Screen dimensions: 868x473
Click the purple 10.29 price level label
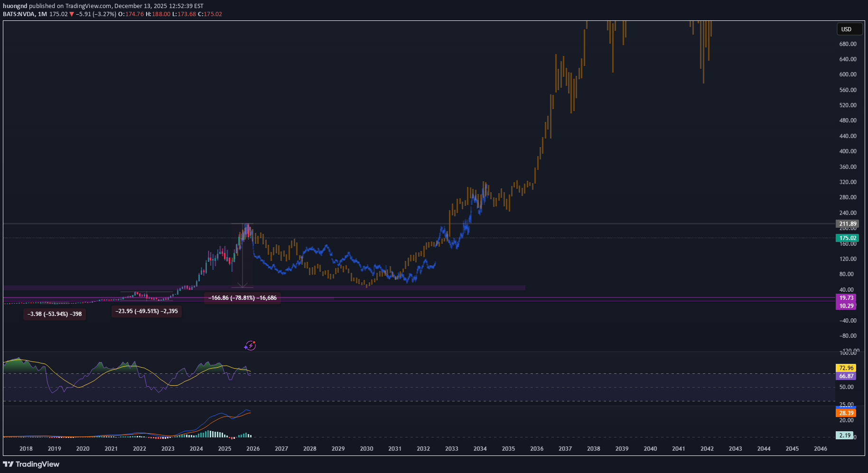click(846, 306)
